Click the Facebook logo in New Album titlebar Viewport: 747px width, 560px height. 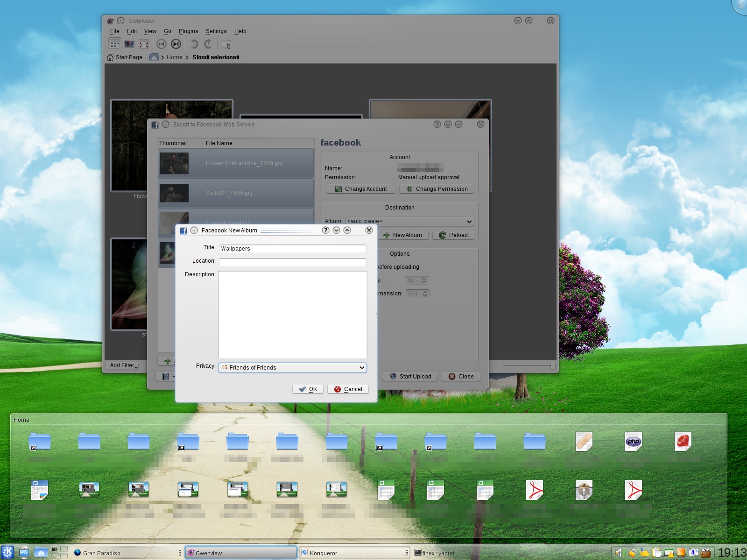pyautogui.click(x=183, y=231)
